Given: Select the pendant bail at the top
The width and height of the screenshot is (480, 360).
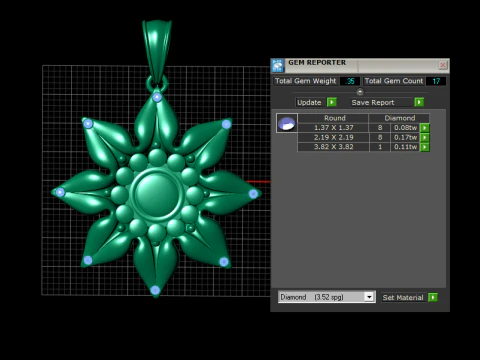Looking at the screenshot, I should click(x=157, y=50).
